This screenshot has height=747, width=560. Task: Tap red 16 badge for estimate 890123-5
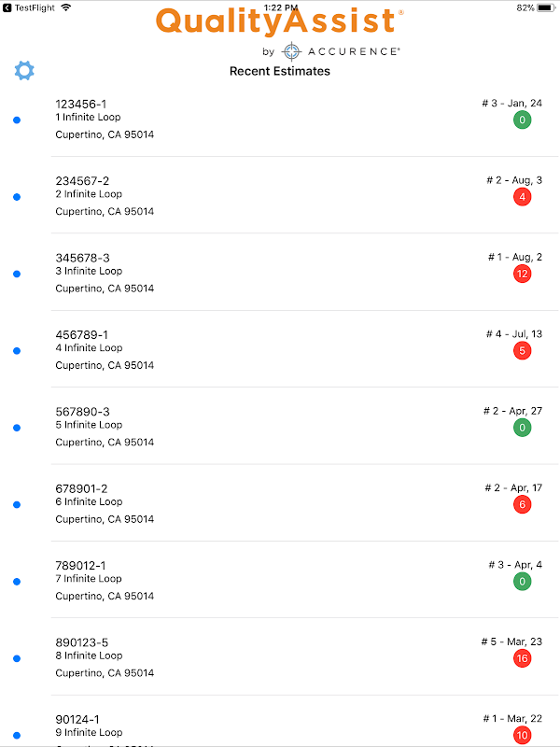[x=523, y=658]
